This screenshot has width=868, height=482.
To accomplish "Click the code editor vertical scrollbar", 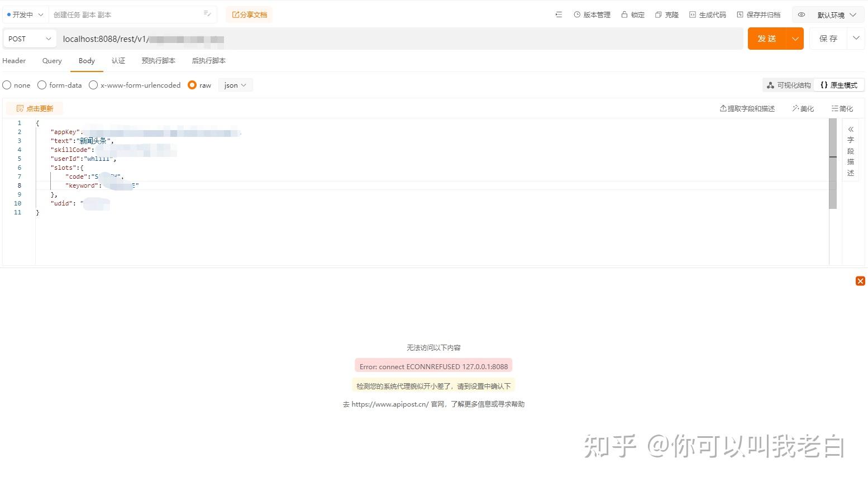I will pos(833,164).
